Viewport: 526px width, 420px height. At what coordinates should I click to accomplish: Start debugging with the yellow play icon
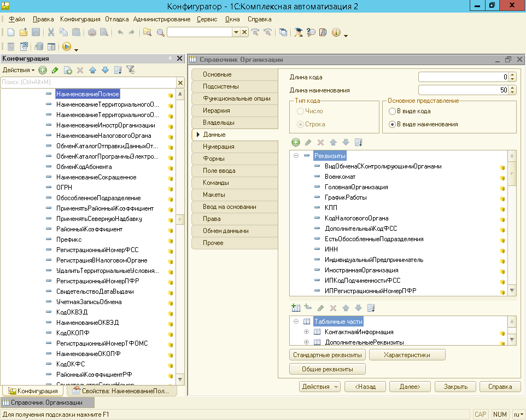pyautogui.click(x=67, y=47)
